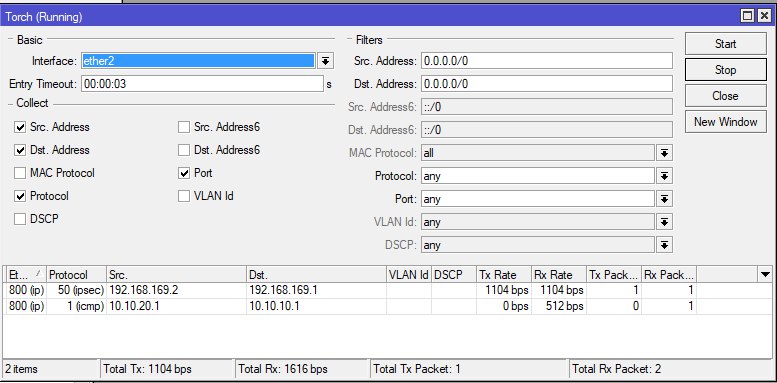
Task: Select the 1 (icmp) protocol cell
Action: click(x=76, y=306)
